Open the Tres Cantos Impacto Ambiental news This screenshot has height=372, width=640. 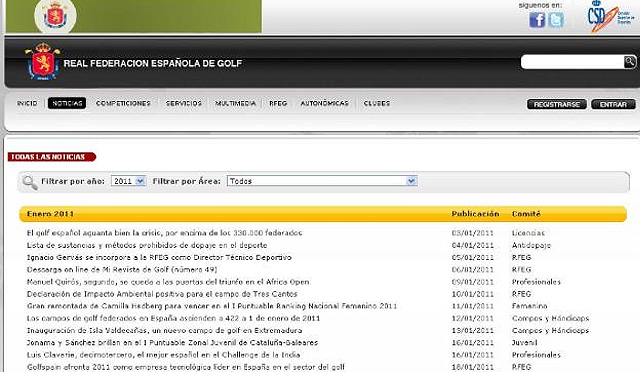[162, 294]
